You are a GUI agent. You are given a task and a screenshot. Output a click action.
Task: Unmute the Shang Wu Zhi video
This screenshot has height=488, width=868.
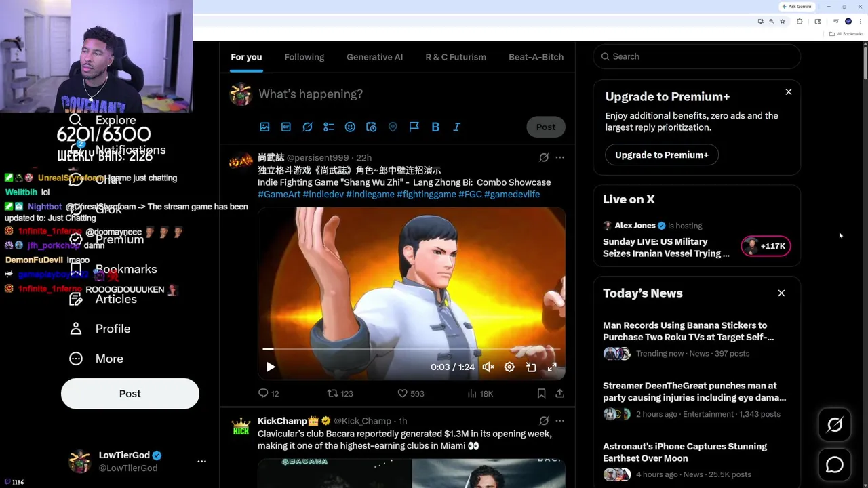[488, 367]
